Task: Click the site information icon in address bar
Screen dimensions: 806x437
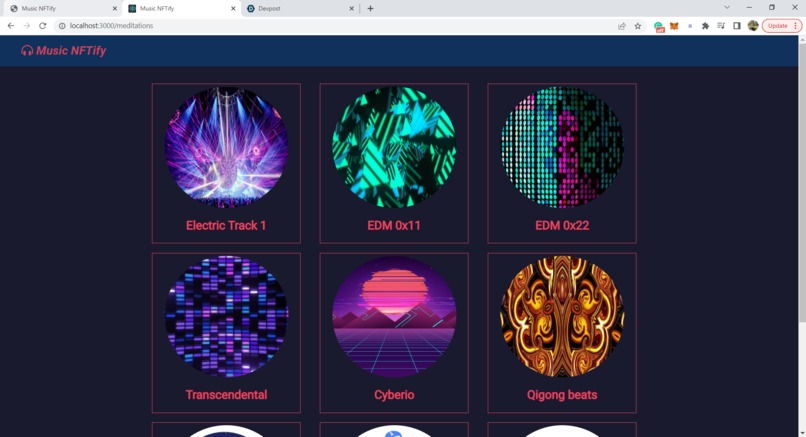Action: (x=62, y=26)
